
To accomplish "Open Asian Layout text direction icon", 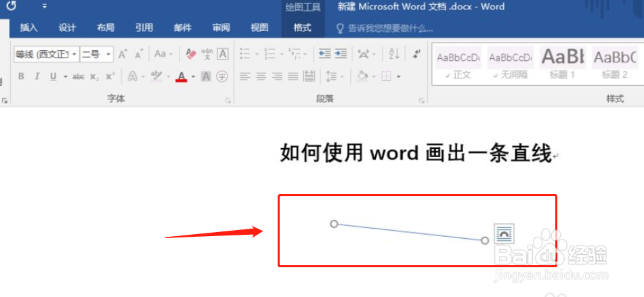I will point(363,54).
